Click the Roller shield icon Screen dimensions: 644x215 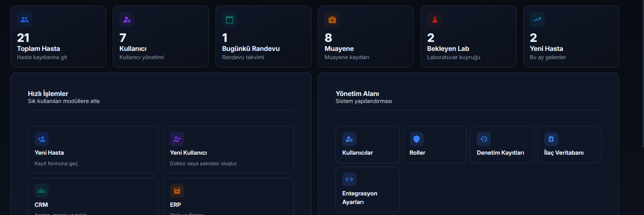pyautogui.click(x=417, y=139)
